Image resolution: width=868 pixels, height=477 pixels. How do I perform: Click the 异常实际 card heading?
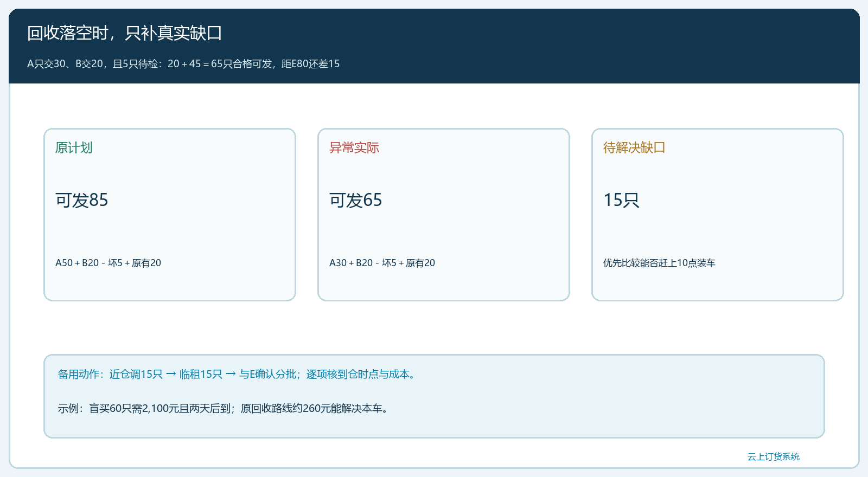354,147
